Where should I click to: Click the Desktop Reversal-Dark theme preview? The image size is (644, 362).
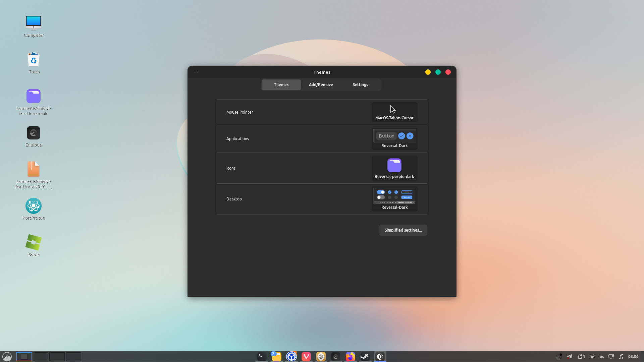[x=394, y=199]
